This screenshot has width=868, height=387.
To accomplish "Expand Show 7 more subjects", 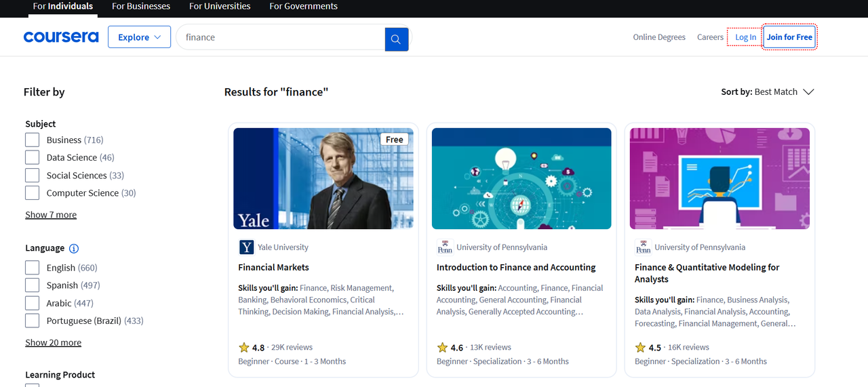I will pyautogui.click(x=51, y=215).
